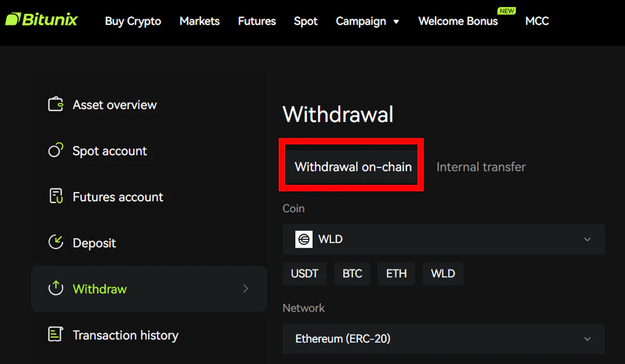Select the USDT quick coin button
Image resolution: width=625 pixels, height=364 pixels.
(x=304, y=273)
